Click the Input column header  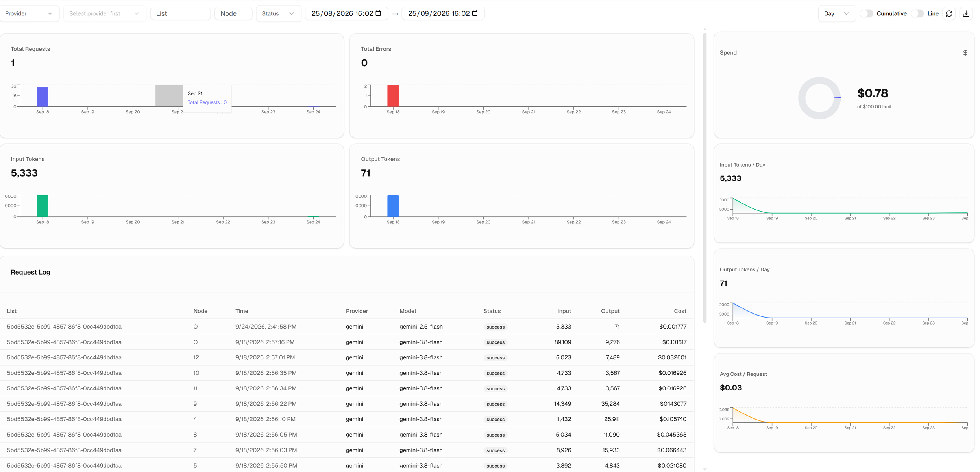point(564,311)
